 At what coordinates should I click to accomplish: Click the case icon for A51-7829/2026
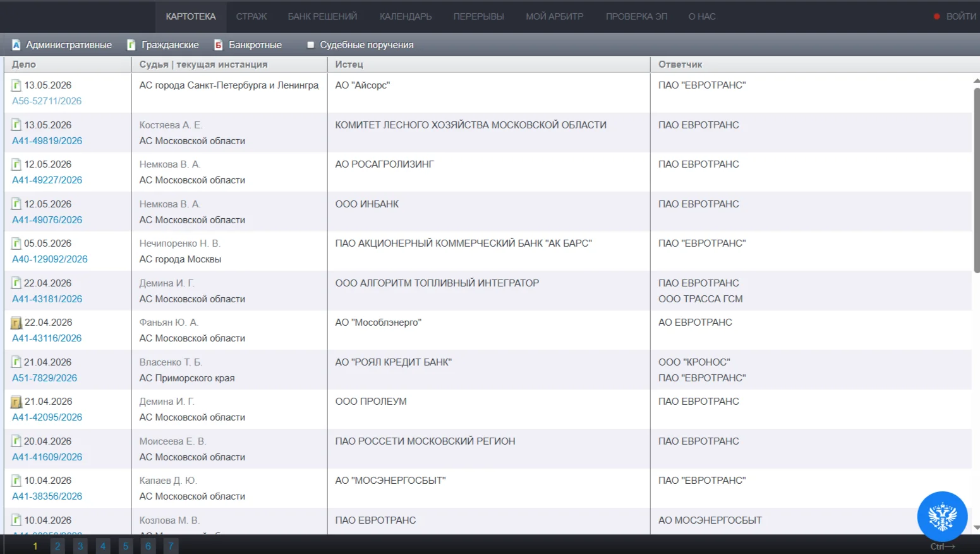pyautogui.click(x=16, y=362)
